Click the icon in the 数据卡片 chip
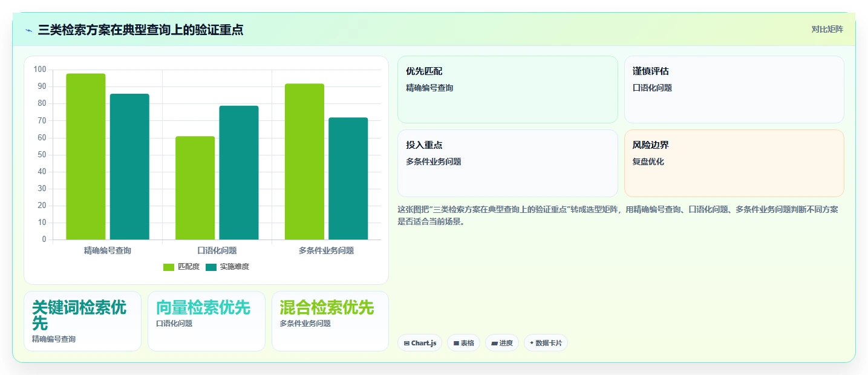 tap(532, 343)
